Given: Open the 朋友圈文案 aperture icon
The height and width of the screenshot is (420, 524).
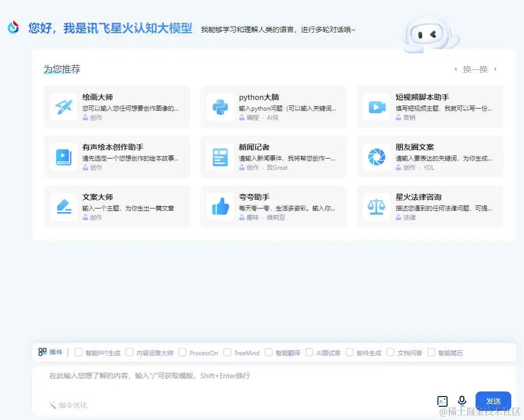Looking at the screenshot, I should click(377, 157).
